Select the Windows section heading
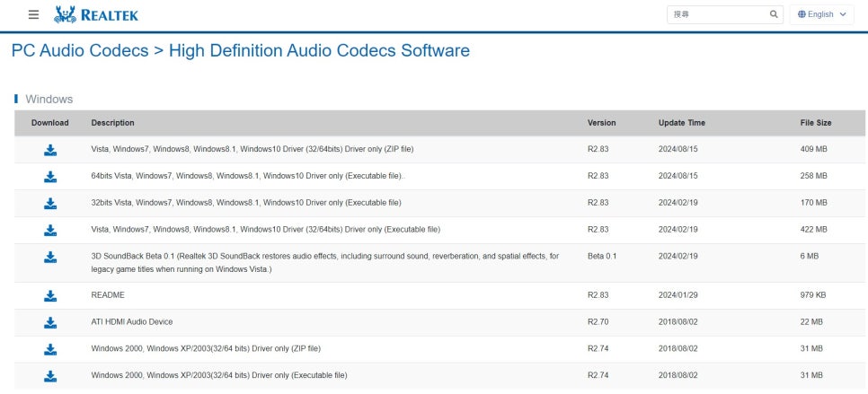This screenshot has width=868, height=394. [49, 100]
